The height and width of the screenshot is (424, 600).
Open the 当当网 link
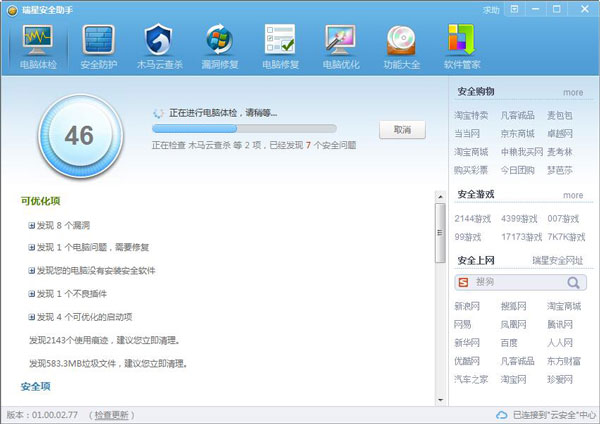pyautogui.click(x=467, y=134)
